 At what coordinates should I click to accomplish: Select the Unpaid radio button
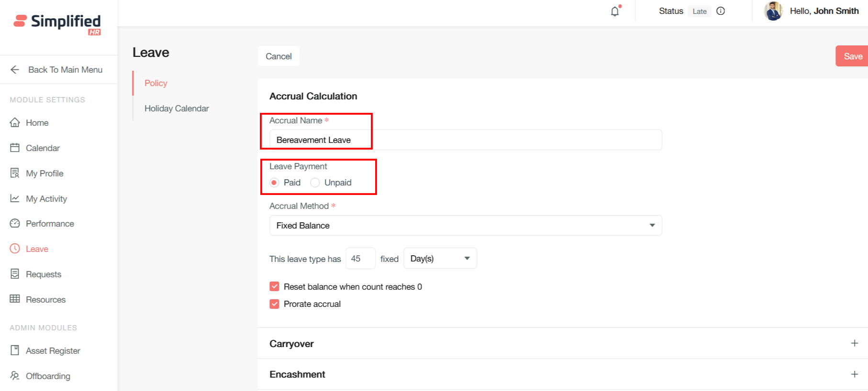click(315, 183)
